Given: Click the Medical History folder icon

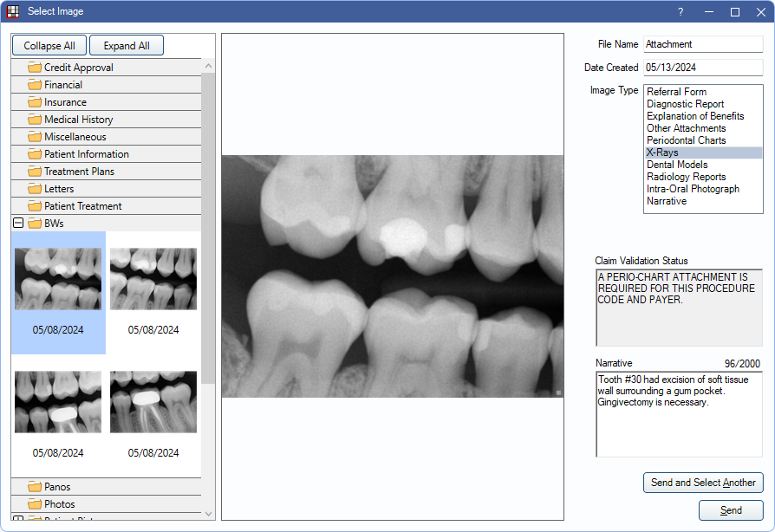Looking at the screenshot, I should pos(35,120).
